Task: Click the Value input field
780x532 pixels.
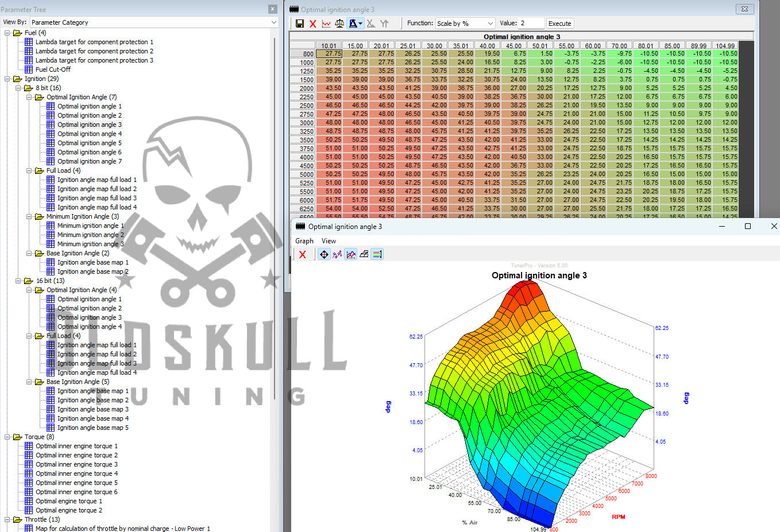Action: point(531,24)
